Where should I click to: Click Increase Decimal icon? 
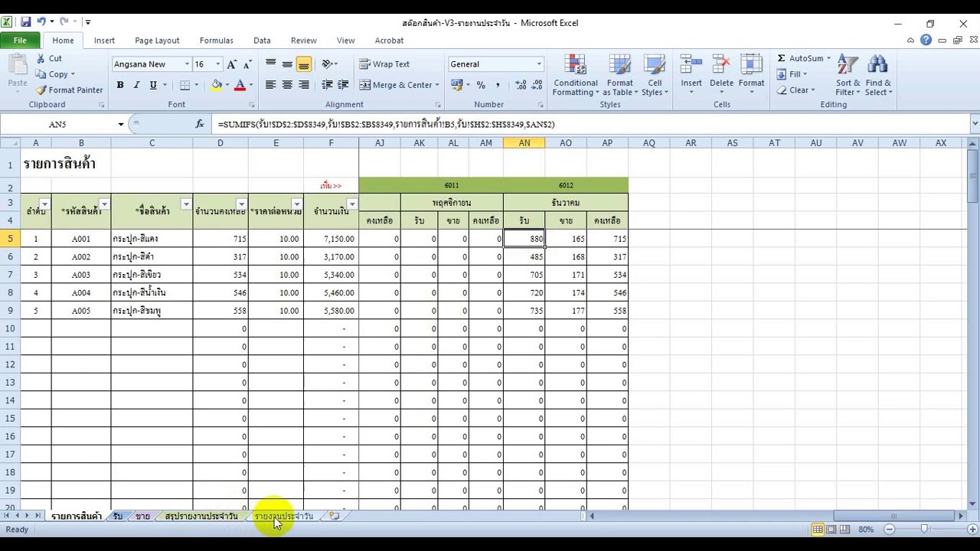click(521, 85)
